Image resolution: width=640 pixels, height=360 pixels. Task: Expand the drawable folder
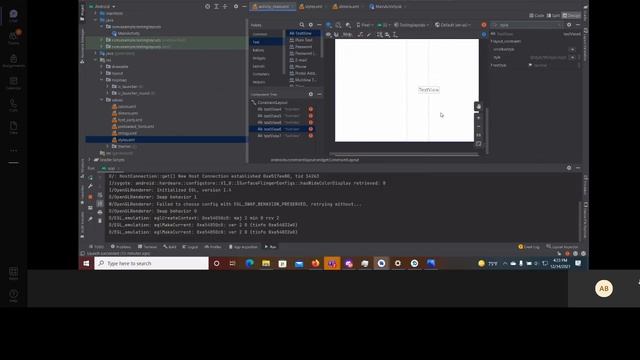point(102,67)
